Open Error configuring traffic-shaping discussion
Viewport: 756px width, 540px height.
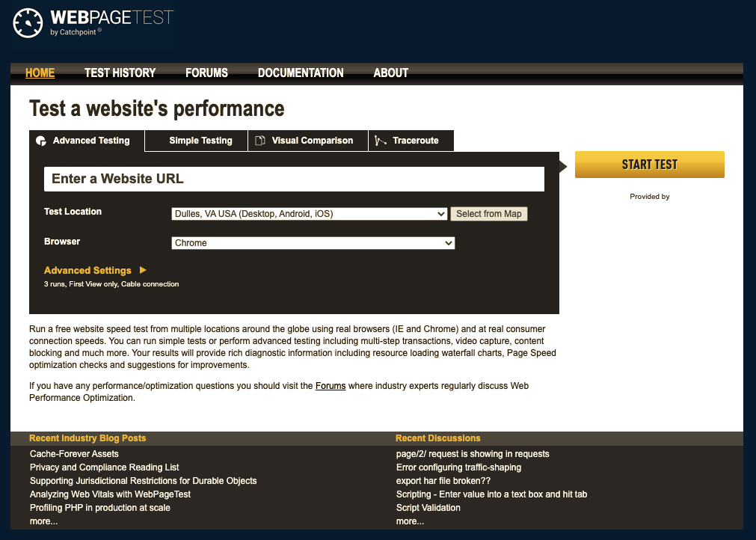458,467
